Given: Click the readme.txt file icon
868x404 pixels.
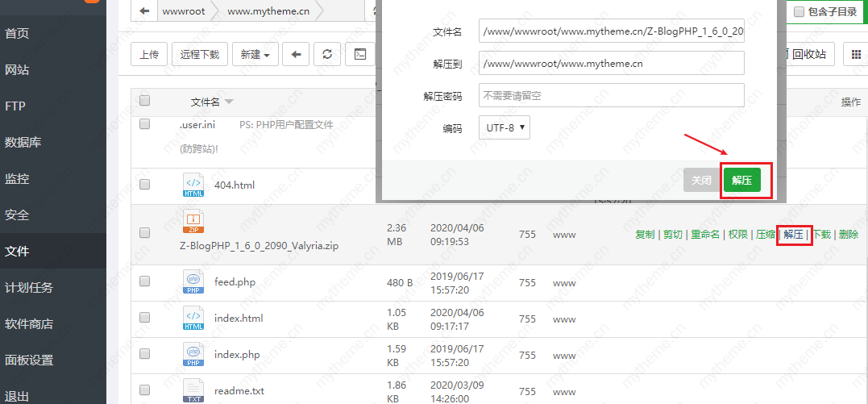Looking at the screenshot, I should click(193, 390).
